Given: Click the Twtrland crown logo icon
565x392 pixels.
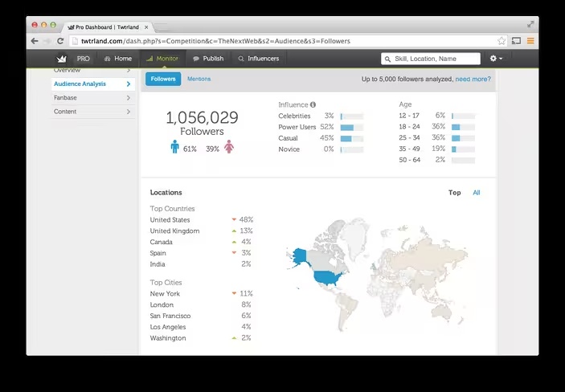Looking at the screenshot, I should (x=61, y=59).
